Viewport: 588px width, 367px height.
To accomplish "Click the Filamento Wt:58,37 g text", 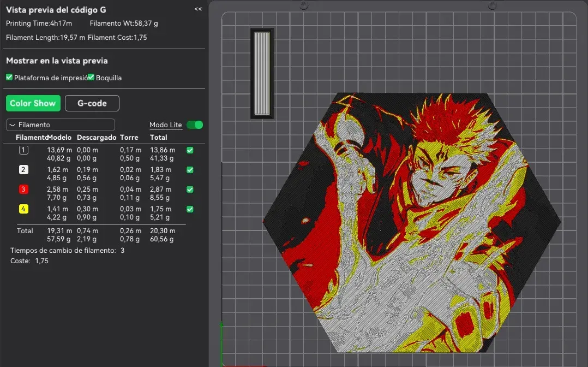I will tap(124, 23).
